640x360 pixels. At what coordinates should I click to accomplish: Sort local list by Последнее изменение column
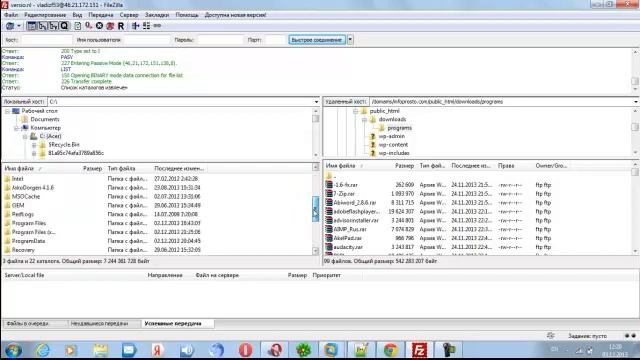(x=179, y=168)
